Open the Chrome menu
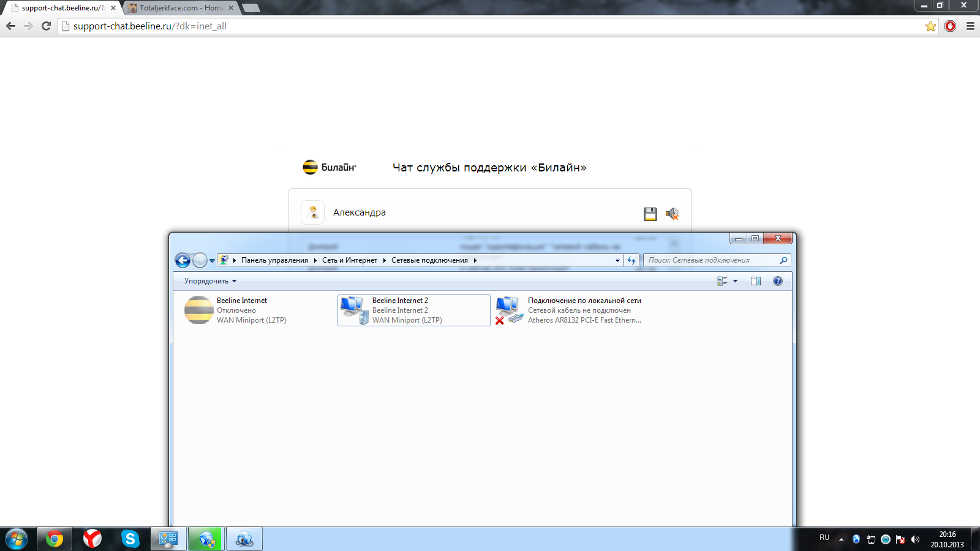The image size is (980, 551). click(x=970, y=26)
